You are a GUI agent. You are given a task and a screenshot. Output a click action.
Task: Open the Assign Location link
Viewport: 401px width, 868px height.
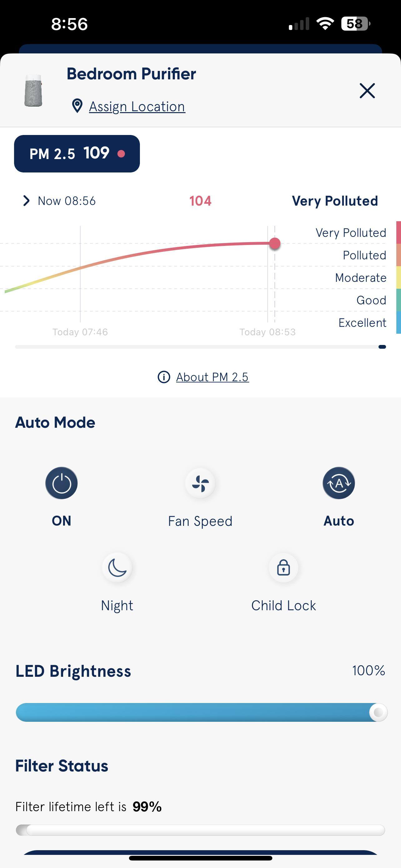[137, 107]
